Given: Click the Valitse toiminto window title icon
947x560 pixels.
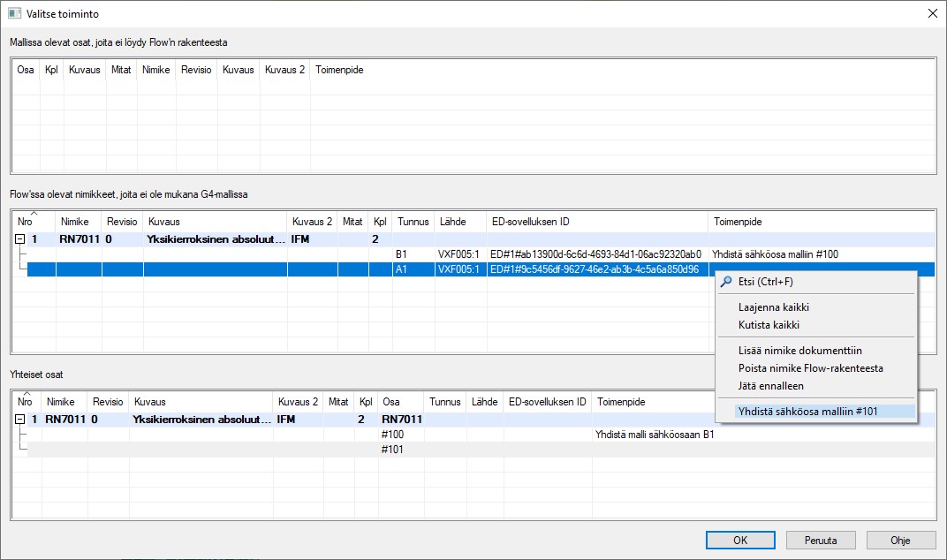Looking at the screenshot, I should coord(14,14).
